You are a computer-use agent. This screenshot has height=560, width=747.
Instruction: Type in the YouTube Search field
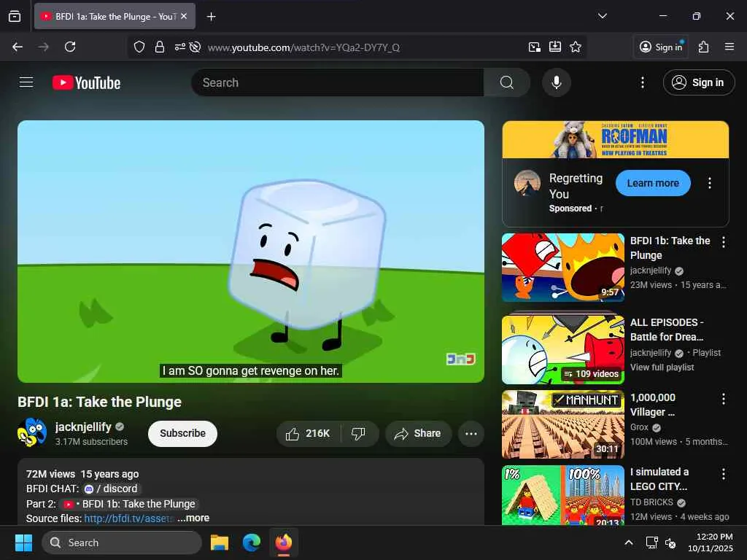(x=338, y=82)
